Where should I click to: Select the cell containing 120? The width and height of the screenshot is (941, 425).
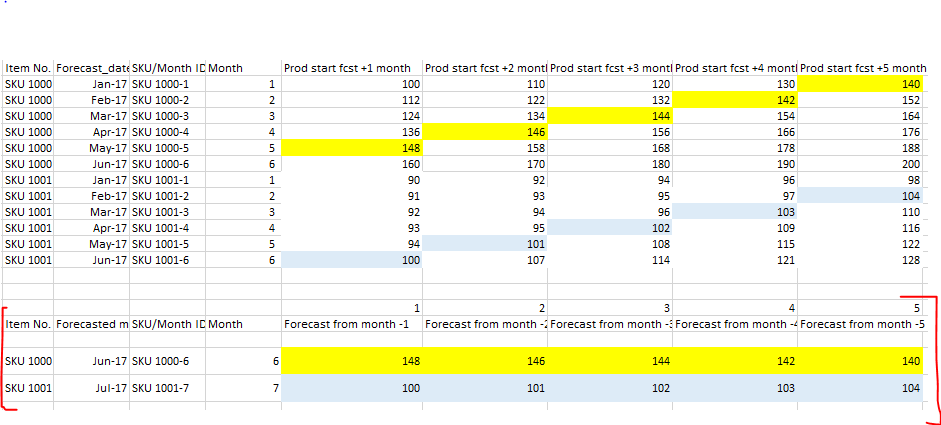click(x=610, y=84)
